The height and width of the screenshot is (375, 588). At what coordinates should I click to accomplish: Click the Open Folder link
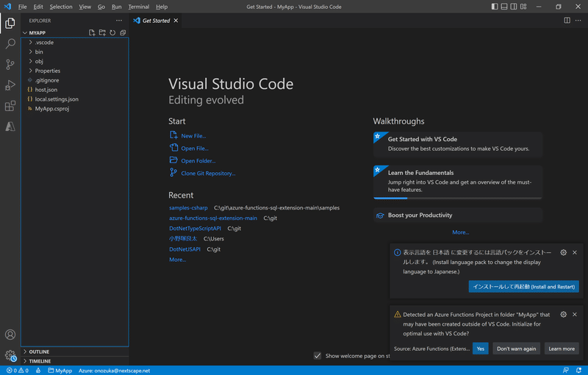click(x=198, y=160)
